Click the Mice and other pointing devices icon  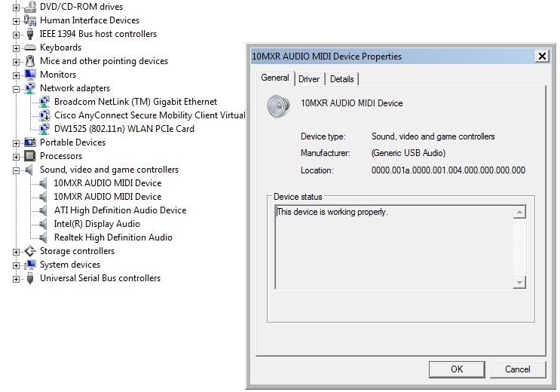point(30,61)
